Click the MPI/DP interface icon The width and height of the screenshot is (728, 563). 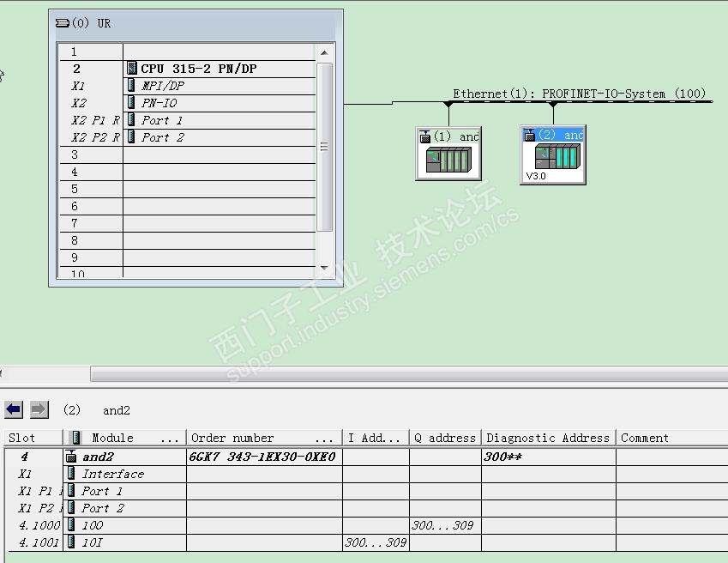[131, 86]
